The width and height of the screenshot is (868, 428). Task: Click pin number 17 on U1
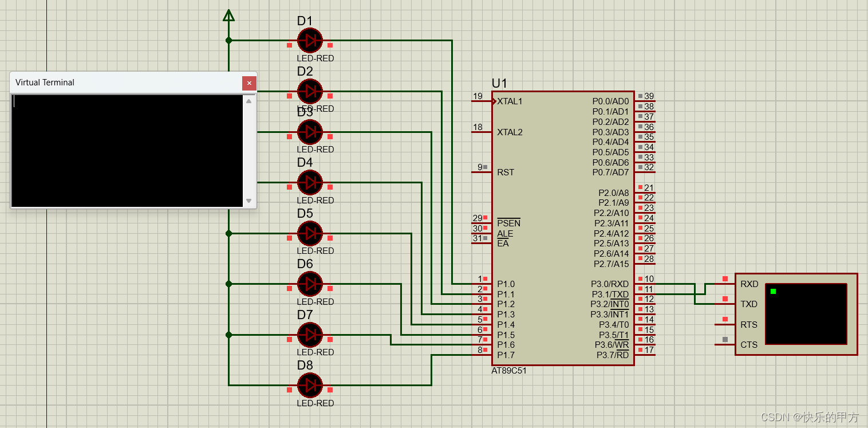[x=649, y=350]
